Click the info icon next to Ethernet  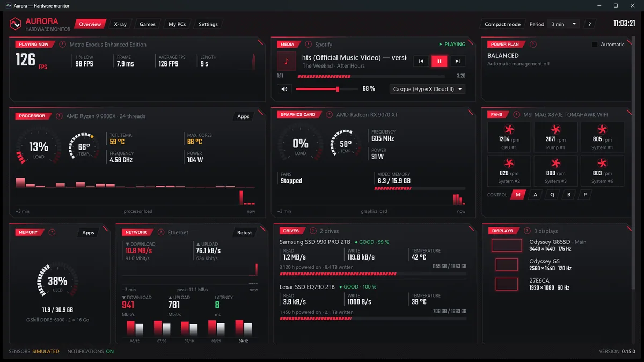160,232
